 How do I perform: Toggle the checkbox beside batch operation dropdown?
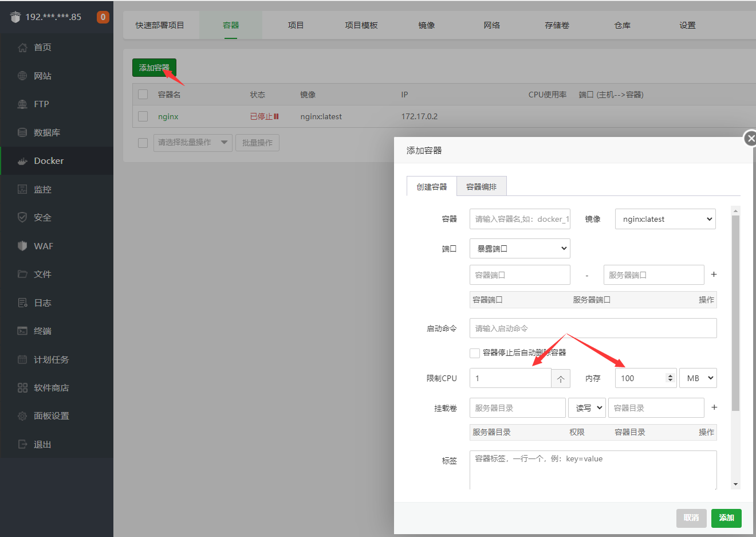pos(143,143)
